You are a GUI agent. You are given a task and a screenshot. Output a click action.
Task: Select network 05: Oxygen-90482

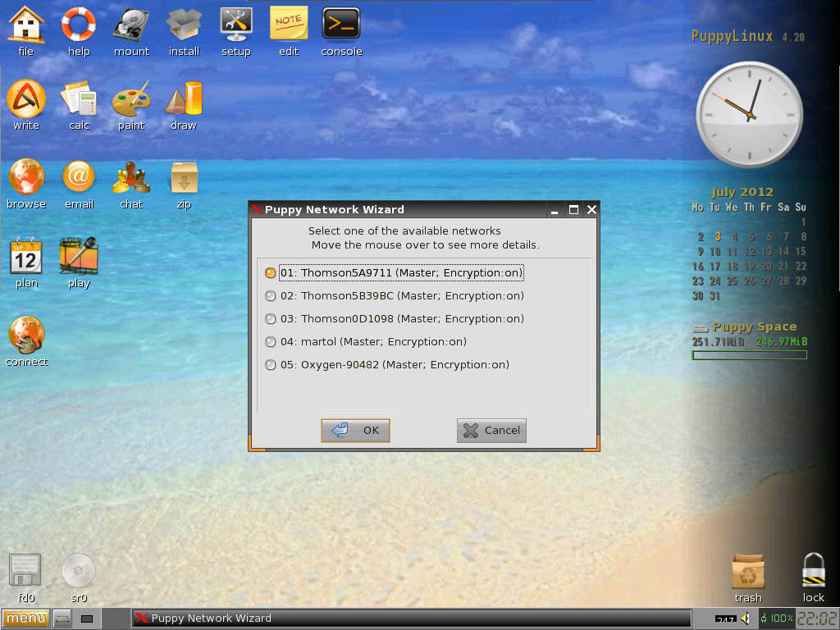[x=387, y=365]
